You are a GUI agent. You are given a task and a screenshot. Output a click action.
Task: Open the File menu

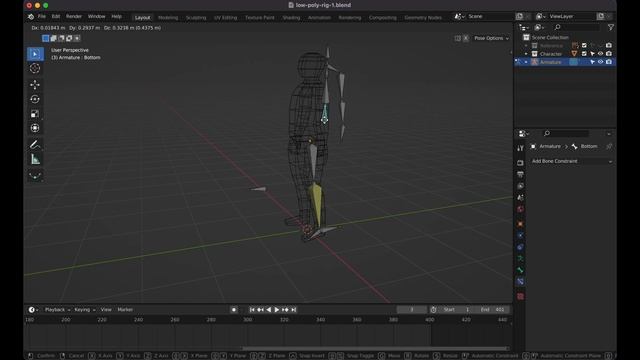coord(42,17)
